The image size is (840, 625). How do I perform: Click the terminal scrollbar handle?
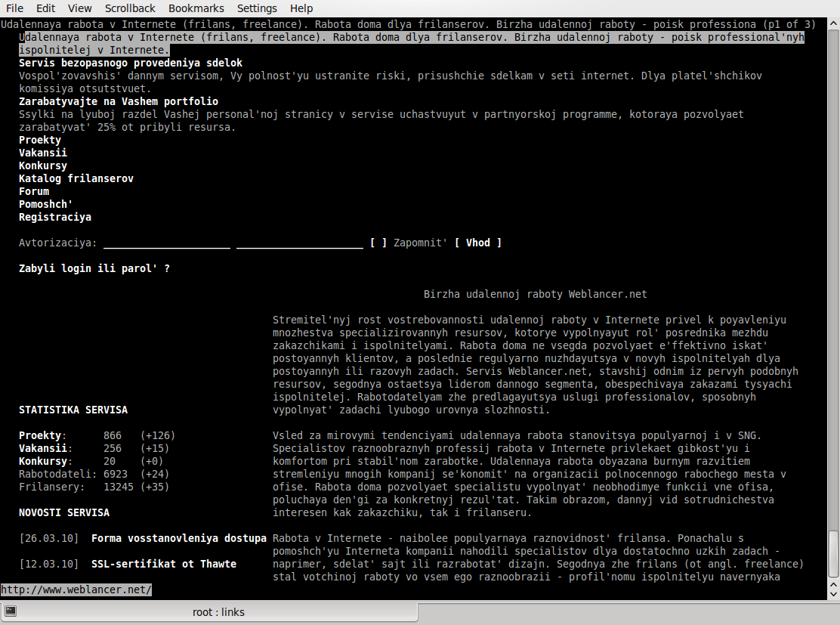[x=833, y=554]
